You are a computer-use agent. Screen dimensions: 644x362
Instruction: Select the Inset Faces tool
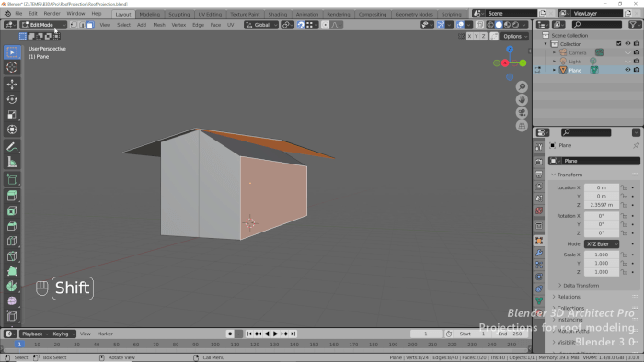(12, 210)
